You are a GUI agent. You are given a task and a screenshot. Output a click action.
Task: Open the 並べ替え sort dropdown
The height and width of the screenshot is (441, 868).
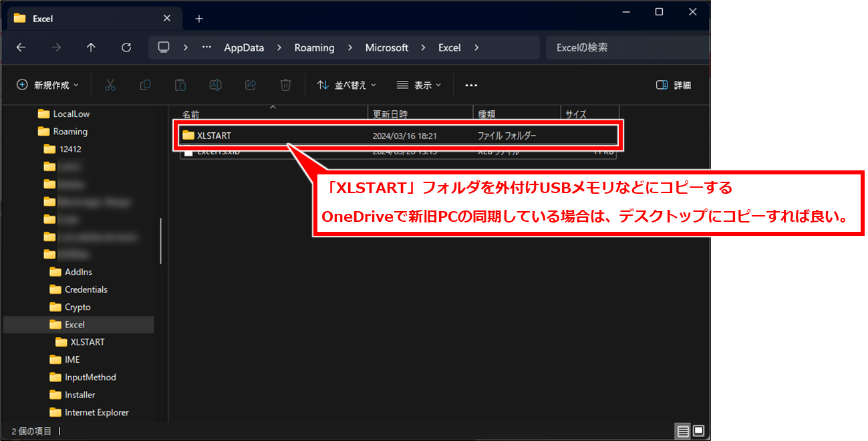click(x=346, y=85)
